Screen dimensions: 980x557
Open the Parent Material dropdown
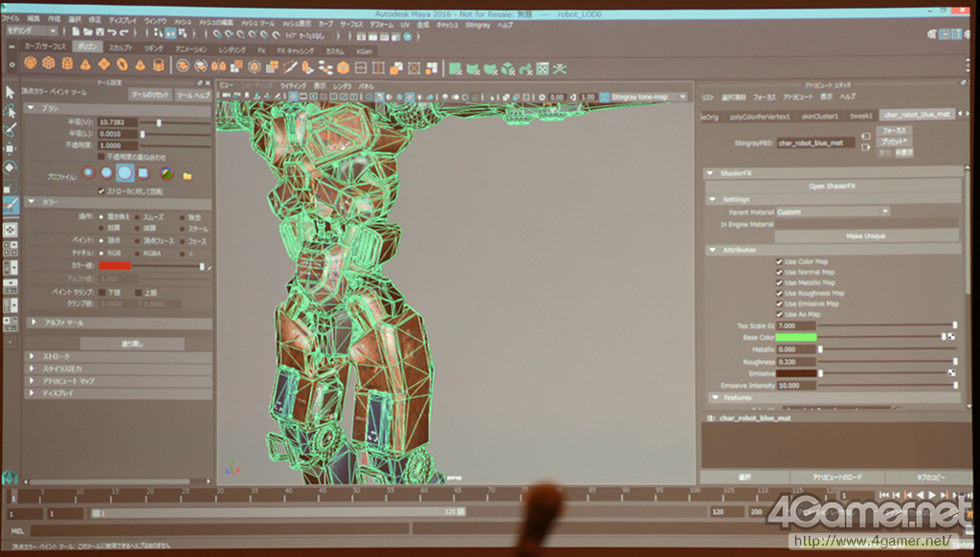pyautogui.click(x=885, y=212)
